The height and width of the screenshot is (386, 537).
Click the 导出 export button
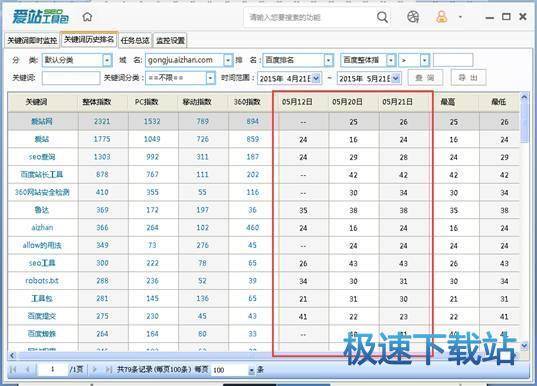pyautogui.click(x=468, y=77)
